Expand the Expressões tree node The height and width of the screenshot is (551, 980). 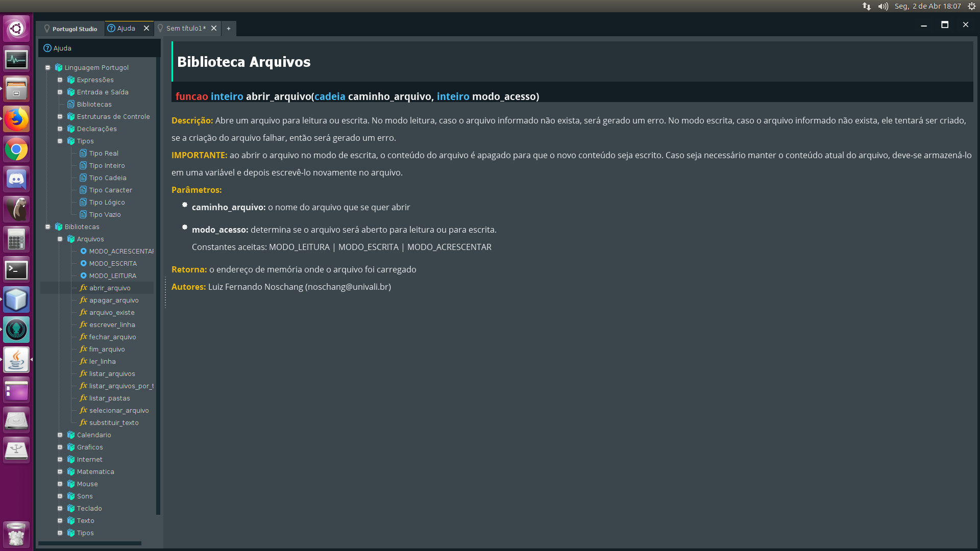point(60,80)
